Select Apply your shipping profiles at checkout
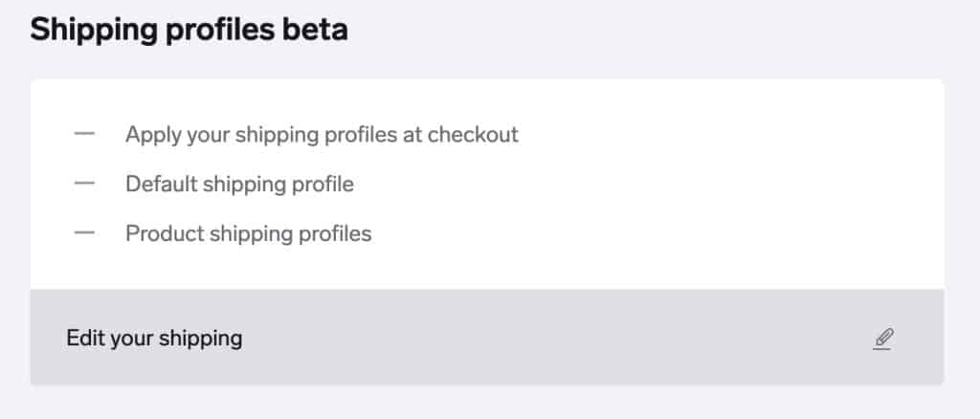This screenshot has width=980, height=419. 322,135
